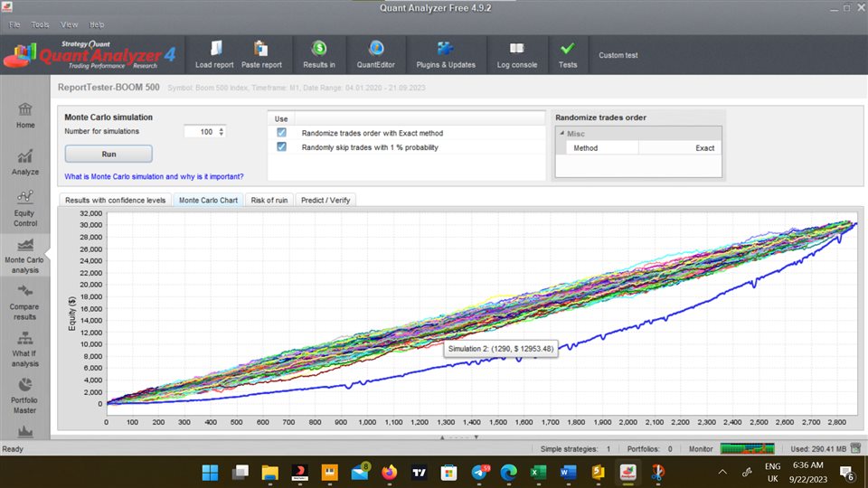Open the Results in currency icon
Viewport: 868px width, 488px height.
point(319,49)
